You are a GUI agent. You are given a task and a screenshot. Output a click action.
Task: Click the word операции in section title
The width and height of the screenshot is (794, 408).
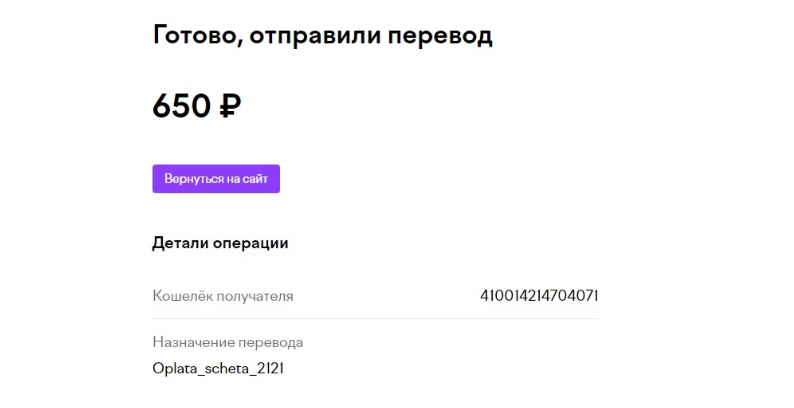pyautogui.click(x=251, y=244)
